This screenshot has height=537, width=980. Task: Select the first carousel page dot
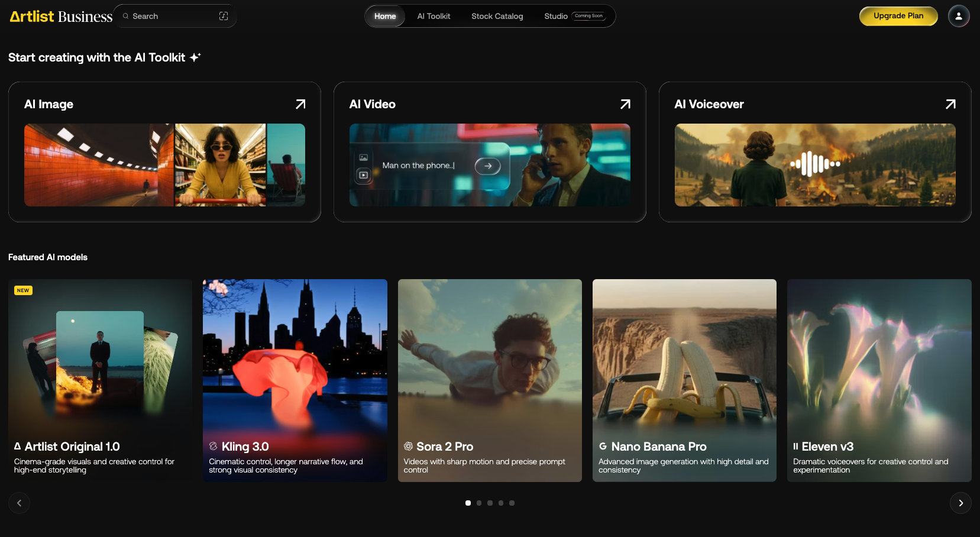468,503
